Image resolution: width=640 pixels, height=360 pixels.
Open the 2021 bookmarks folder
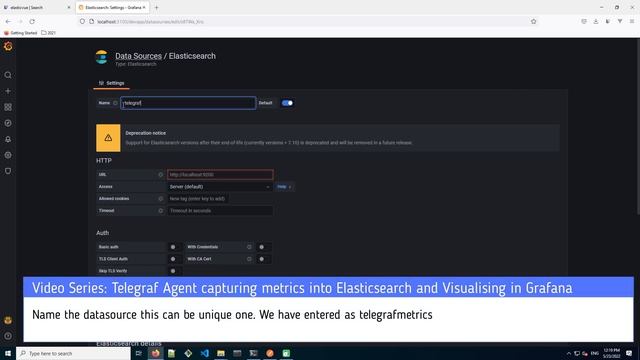click(x=48, y=33)
